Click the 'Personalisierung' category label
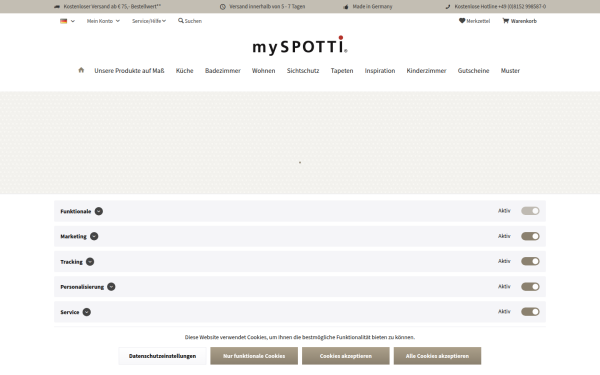600x375 pixels. click(x=82, y=287)
